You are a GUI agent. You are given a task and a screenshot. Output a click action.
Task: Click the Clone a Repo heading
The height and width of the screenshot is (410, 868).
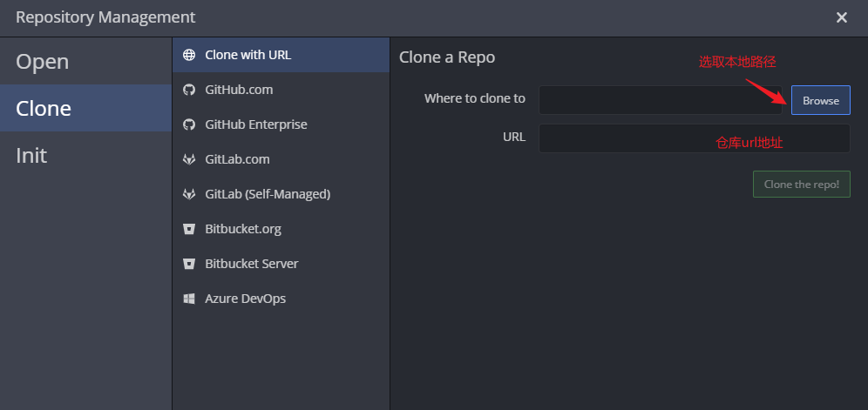tap(447, 57)
